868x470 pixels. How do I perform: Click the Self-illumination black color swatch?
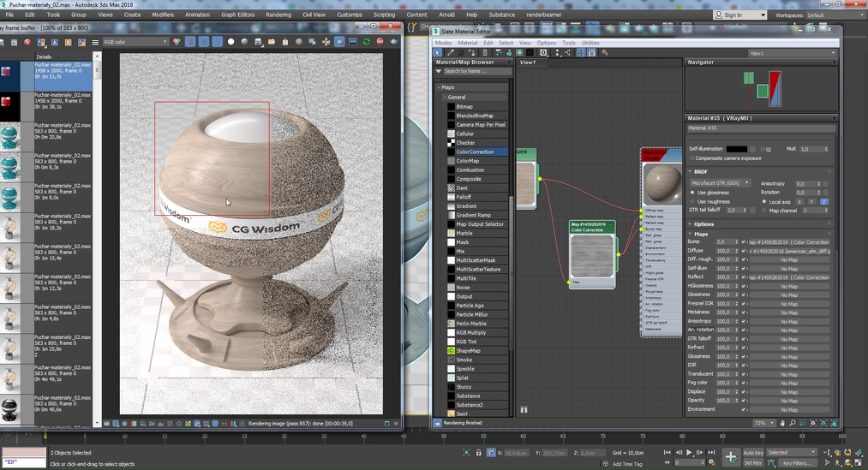[x=736, y=149]
